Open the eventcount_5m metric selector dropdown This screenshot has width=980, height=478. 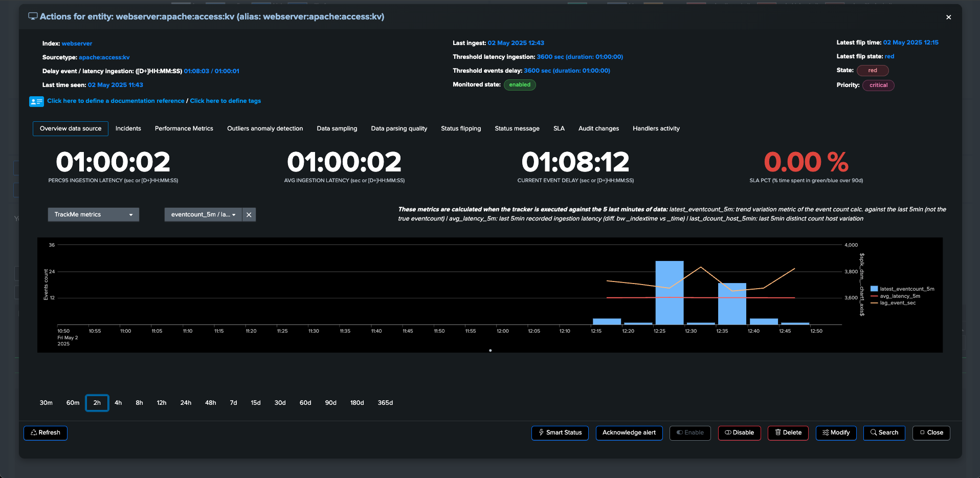click(203, 214)
